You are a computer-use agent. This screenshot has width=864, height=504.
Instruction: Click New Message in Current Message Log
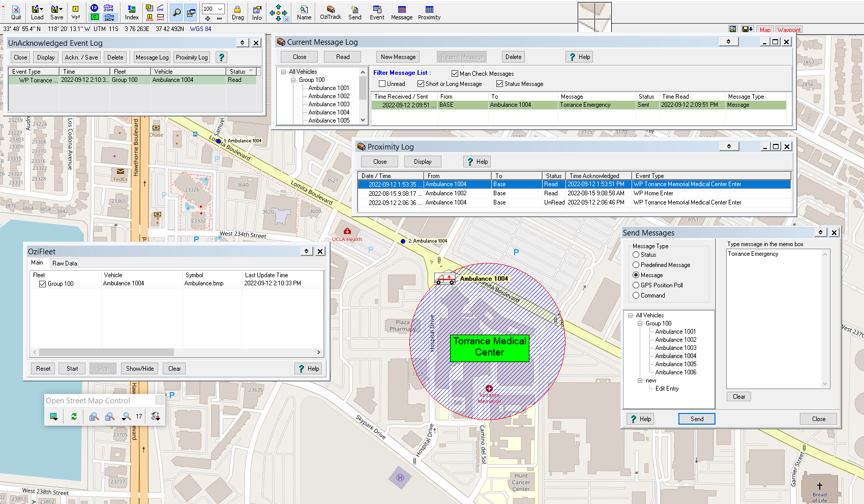398,57
